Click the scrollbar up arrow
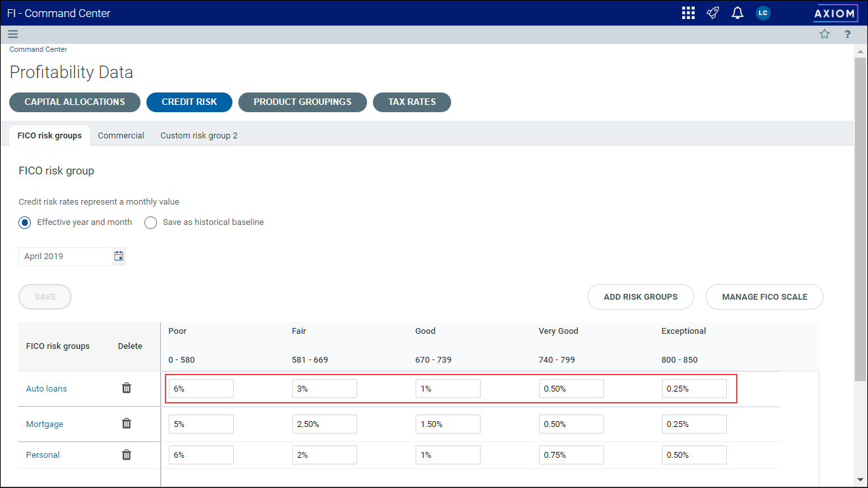Viewport: 868px width, 488px height. pyautogui.click(x=861, y=51)
